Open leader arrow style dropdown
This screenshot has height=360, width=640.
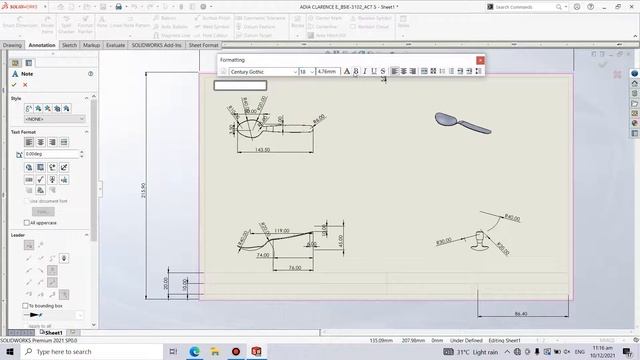[x=79, y=315]
